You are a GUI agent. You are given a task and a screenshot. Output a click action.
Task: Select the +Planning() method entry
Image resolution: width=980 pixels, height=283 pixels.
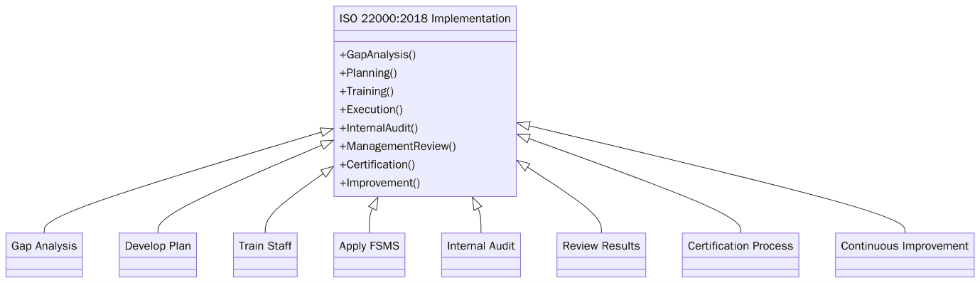pyautogui.click(x=368, y=73)
